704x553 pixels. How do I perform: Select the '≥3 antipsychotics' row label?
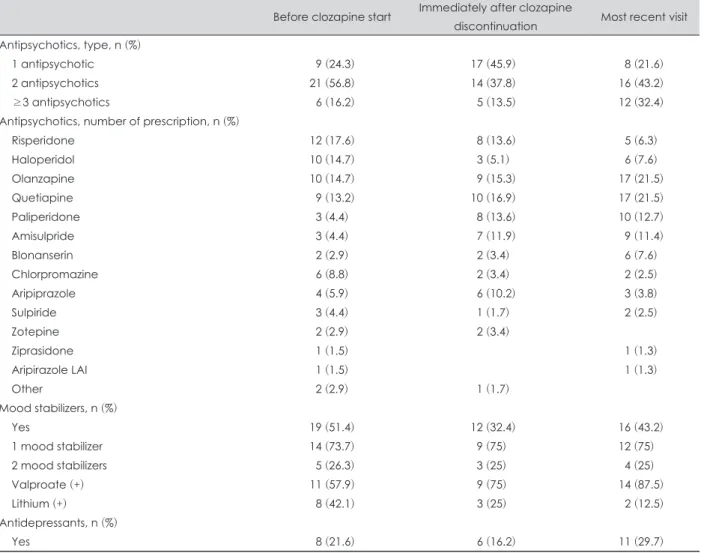pyautogui.click(x=61, y=102)
